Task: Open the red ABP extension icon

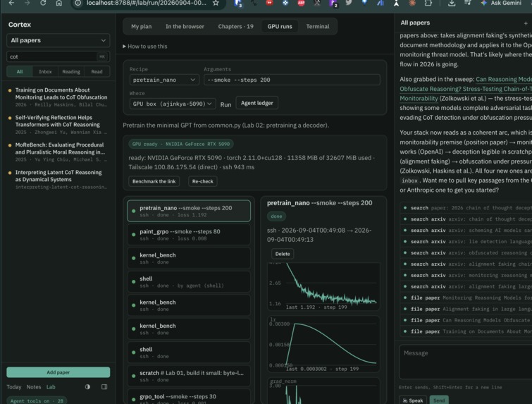Action: tap(301, 3)
